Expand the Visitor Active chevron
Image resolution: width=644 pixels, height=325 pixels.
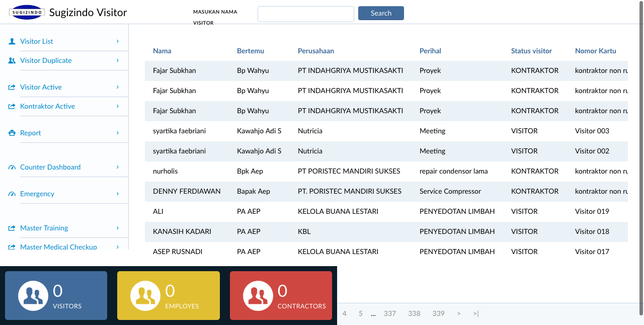point(118,87)
